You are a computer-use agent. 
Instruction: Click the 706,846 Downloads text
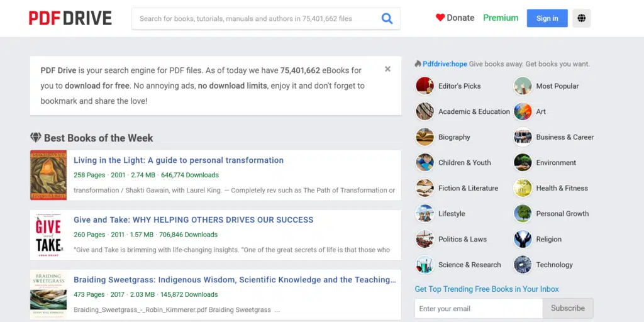188,235
